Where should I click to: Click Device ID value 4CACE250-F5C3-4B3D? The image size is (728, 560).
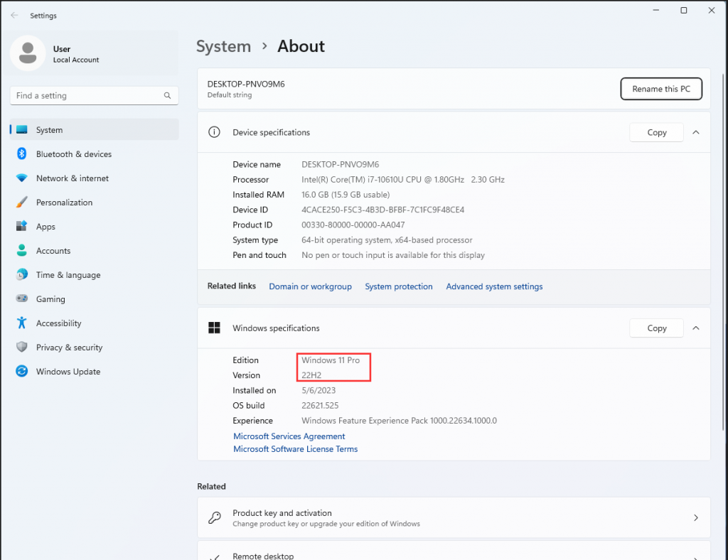click(382, 210)
